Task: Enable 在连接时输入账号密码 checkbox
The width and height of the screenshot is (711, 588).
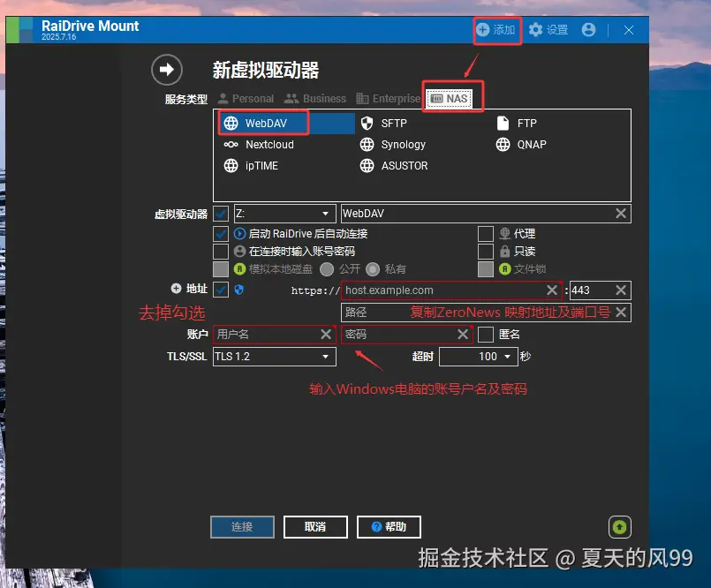Action: click(x=221, y=251)
